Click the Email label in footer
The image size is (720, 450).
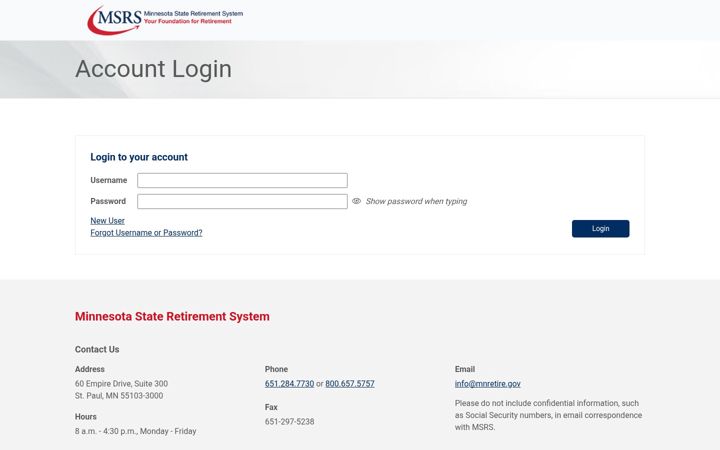tap(465, 369)
